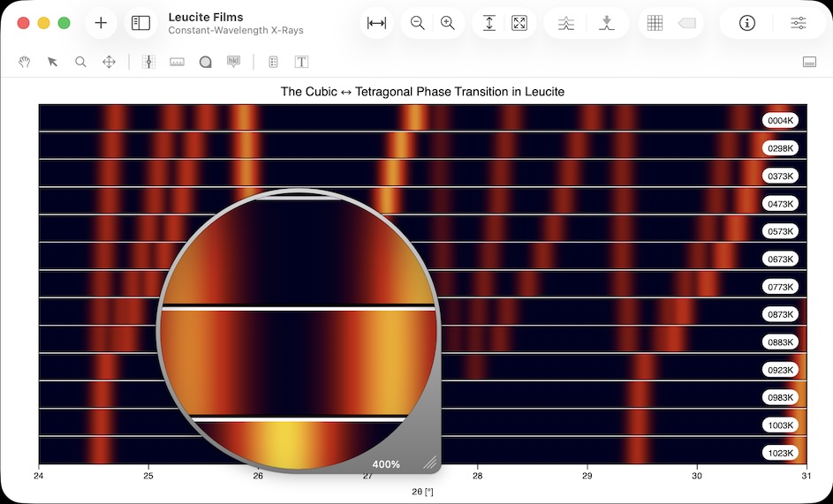Zoom in with the plus magnifier
Viewport: 833px width, 504px height.
click(x=448, y=23)
